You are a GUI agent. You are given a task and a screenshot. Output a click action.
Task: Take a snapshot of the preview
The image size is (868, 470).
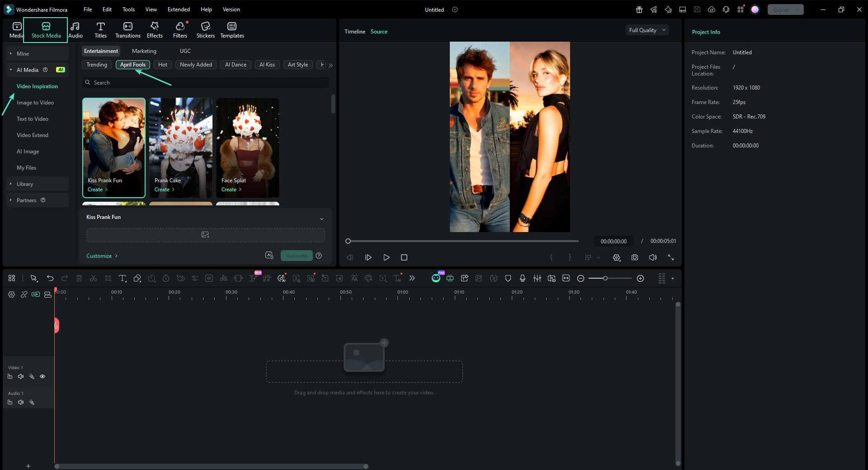635,257
